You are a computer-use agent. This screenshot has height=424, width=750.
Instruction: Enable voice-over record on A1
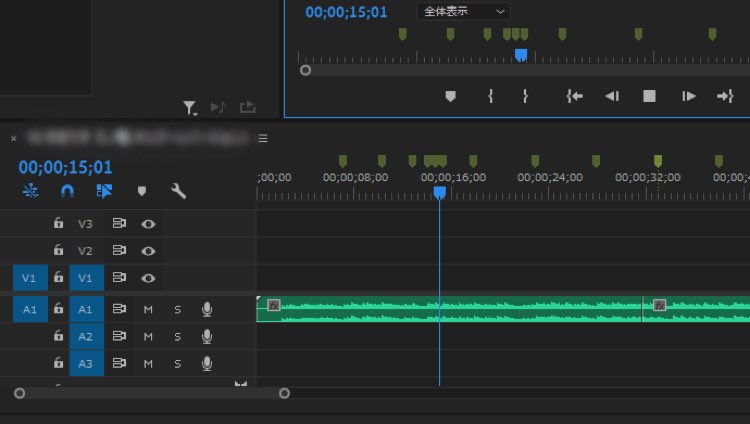tap(207, 310)
